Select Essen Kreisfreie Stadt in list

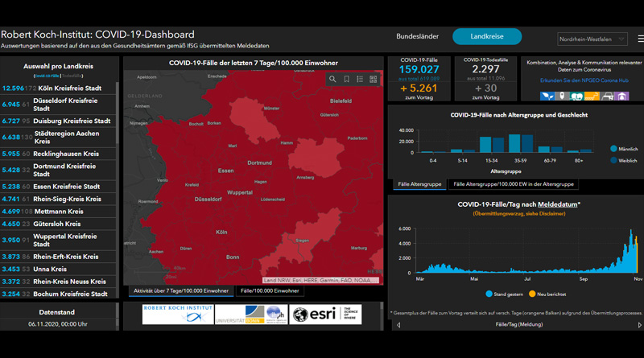(58, 187)
